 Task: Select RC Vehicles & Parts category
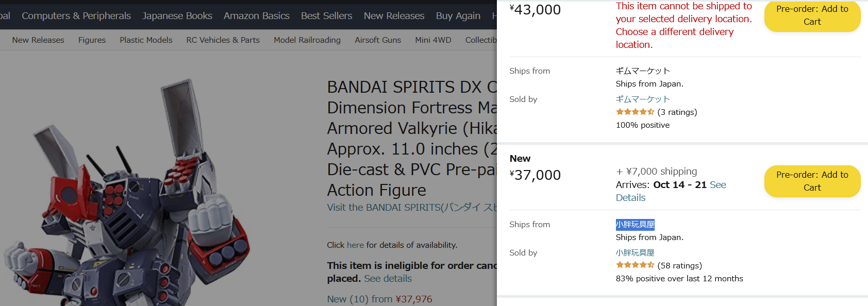pos(223,40)
